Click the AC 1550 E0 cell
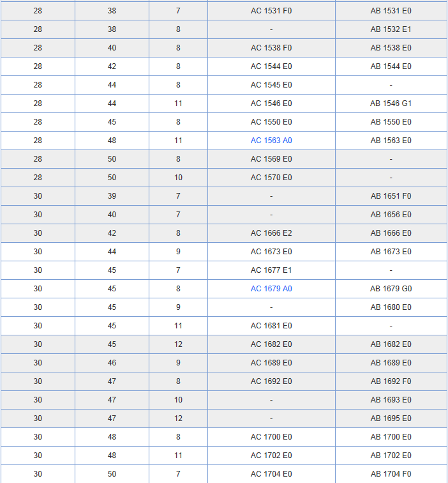Image resolution: width=448 pixels, height=483 pixels. [271, 122]
